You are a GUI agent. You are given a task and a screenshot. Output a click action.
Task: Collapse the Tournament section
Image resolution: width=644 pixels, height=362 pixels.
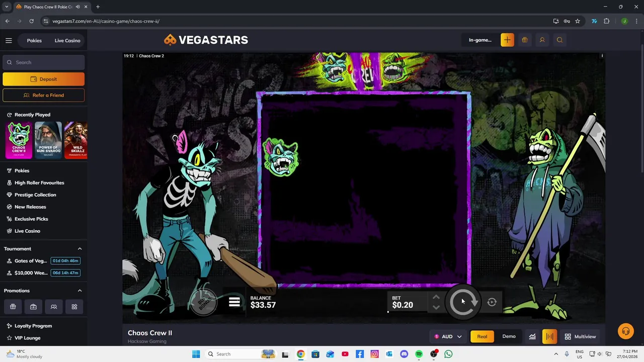[79, 249]
